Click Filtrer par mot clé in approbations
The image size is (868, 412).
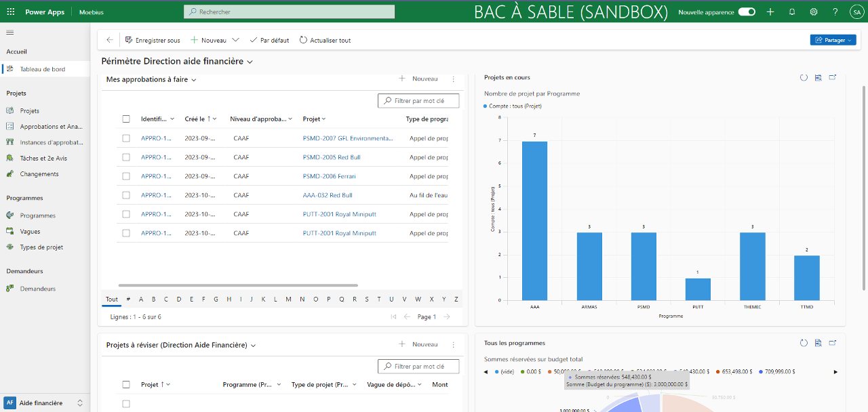418,100
